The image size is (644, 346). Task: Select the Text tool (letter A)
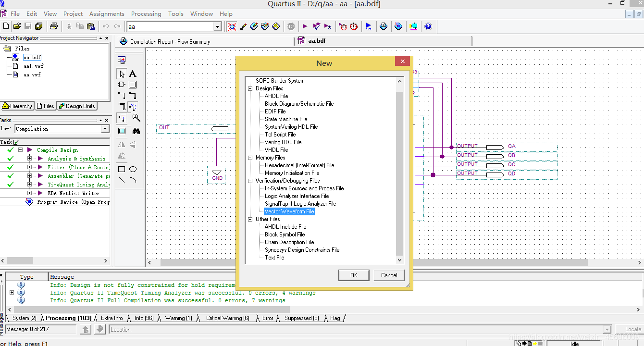(133, 74)
